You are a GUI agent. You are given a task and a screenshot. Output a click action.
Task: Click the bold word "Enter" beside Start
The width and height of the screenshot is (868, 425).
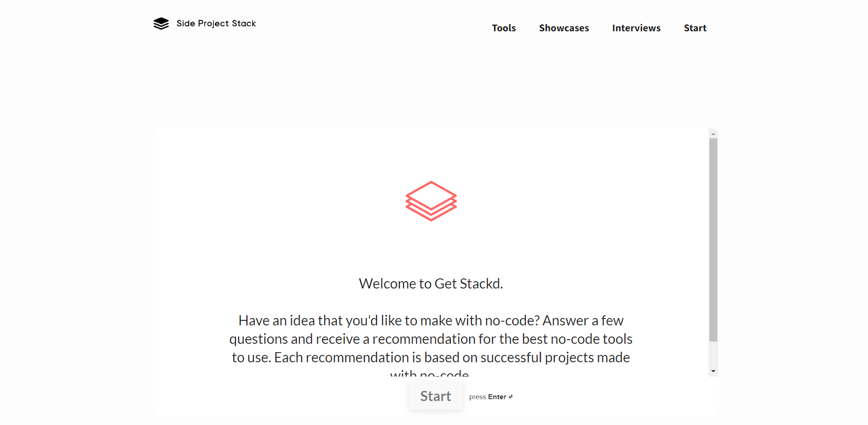point(497,397)
